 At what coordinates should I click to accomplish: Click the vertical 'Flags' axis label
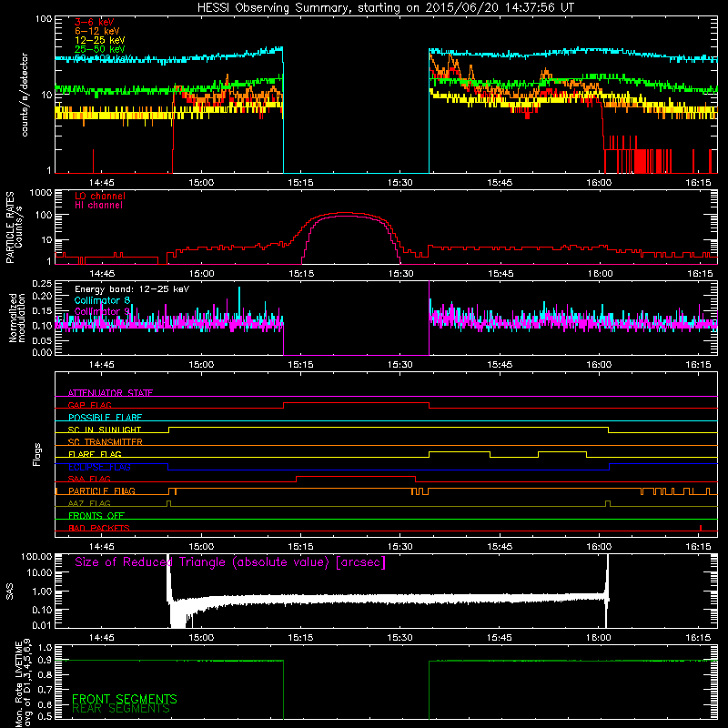point(37,454)
